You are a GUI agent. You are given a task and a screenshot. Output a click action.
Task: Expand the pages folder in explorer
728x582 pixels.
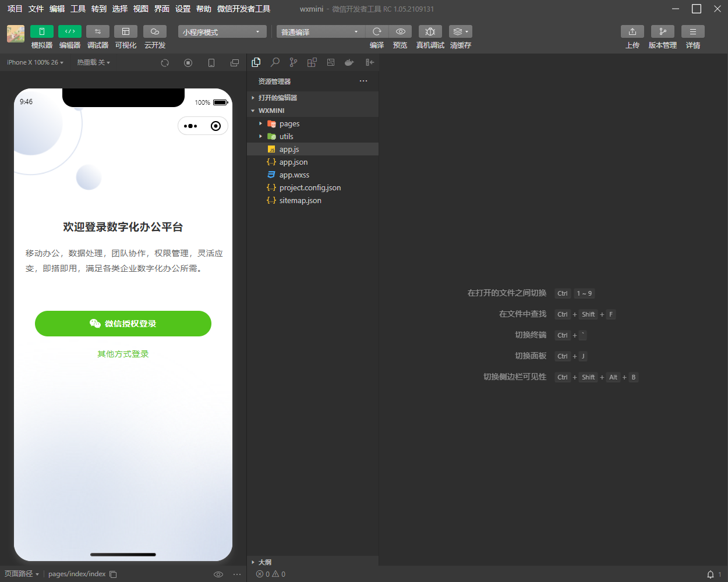click(x=289, y=124)
